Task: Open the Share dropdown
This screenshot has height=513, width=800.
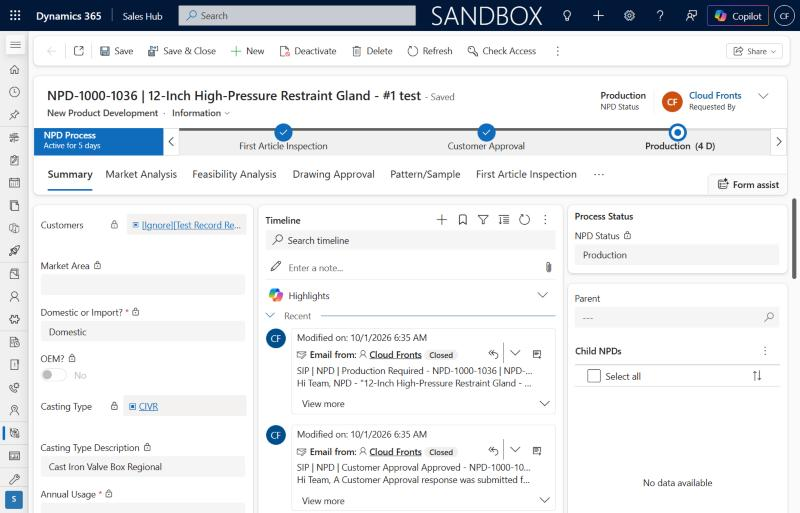Action: point(754,51)
